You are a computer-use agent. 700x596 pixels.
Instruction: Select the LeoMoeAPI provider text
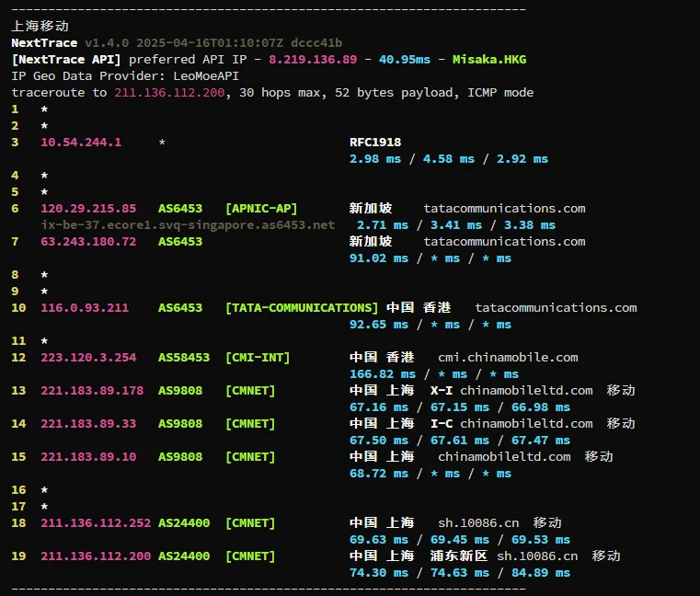(206, 76)
